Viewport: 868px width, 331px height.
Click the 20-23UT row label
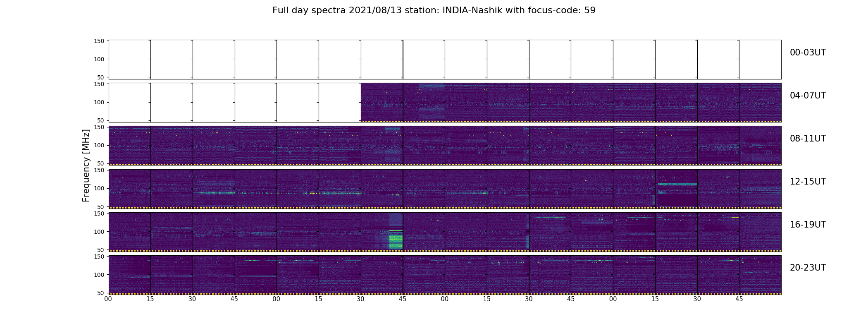tap(808, 268)
